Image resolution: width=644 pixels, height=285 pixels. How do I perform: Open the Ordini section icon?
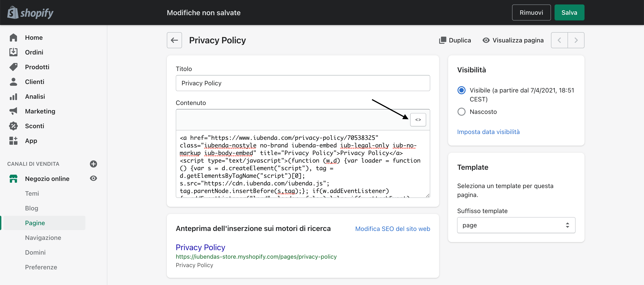click(13, 52)
